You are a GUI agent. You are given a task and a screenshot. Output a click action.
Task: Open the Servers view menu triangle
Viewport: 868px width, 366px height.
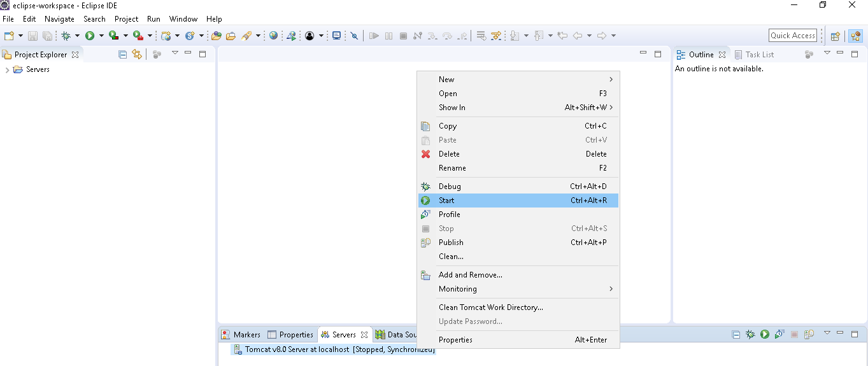[827, 333]
